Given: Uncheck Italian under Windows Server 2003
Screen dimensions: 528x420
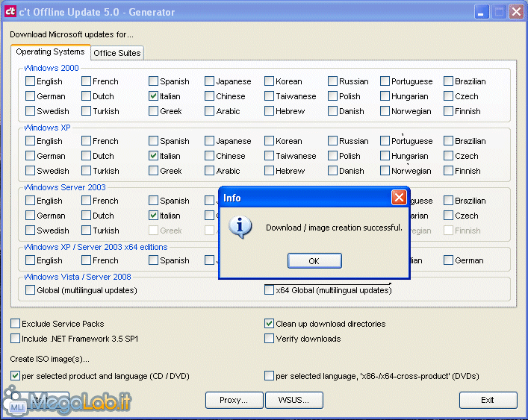Looking at the screenshot, I should coord(154,216).
